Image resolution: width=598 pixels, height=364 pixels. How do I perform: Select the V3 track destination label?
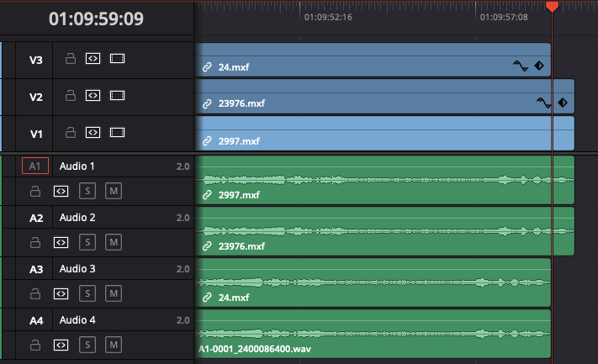click(x=36, y=61)
